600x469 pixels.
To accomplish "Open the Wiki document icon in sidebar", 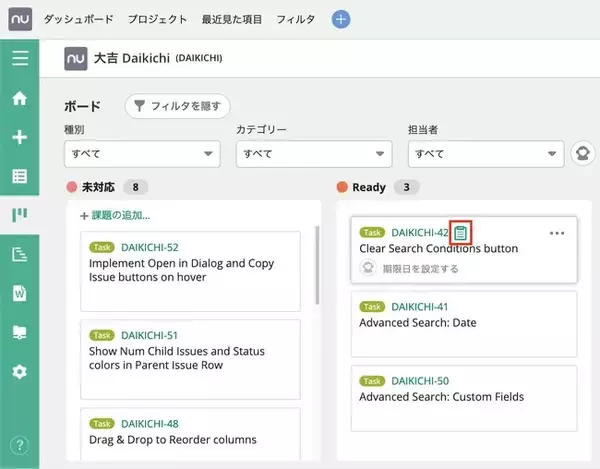I will 19,293.
